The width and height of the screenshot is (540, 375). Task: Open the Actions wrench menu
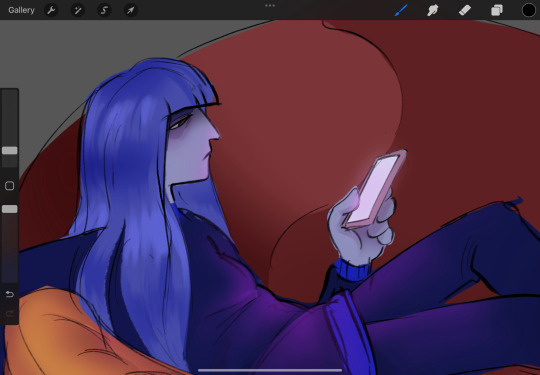point(51,10)
